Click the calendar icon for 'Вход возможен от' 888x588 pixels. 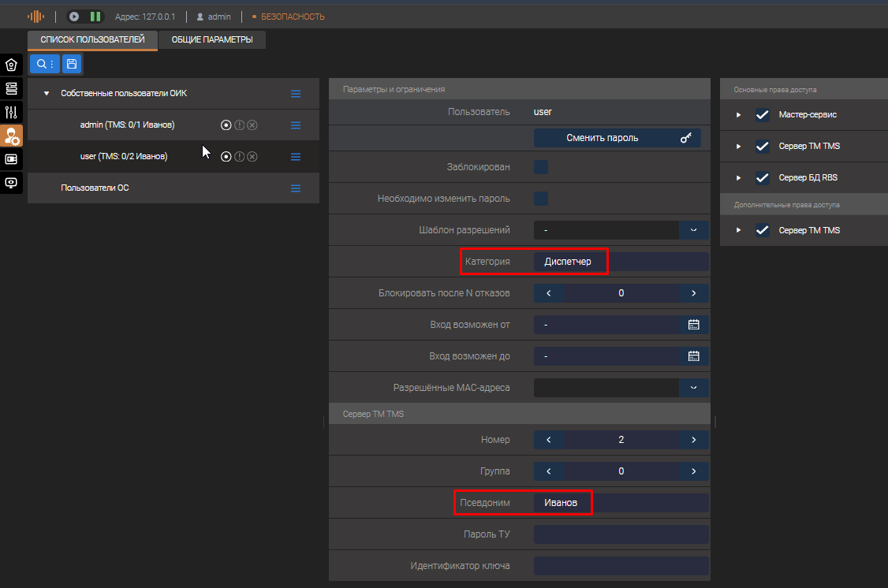(694, 325)
